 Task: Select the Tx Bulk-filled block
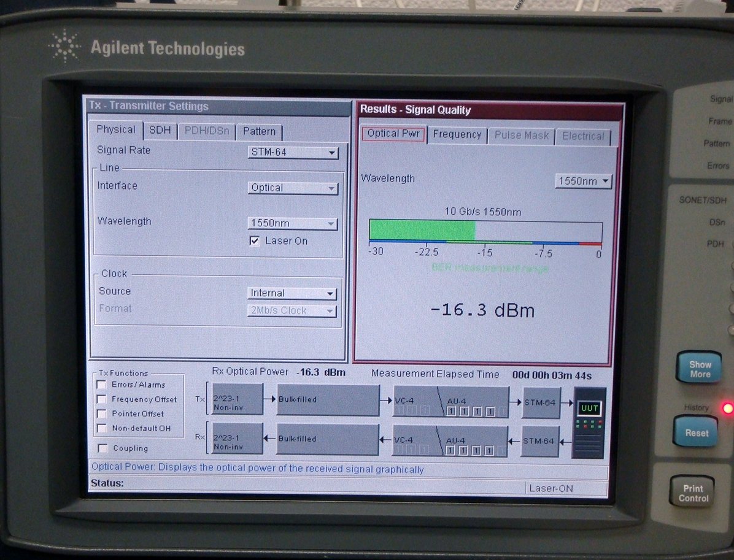coord(328,400)
